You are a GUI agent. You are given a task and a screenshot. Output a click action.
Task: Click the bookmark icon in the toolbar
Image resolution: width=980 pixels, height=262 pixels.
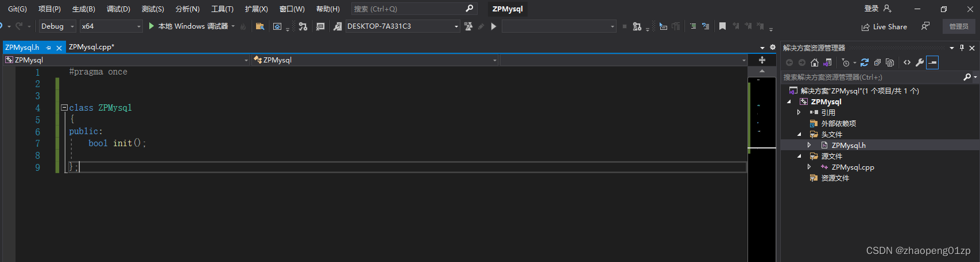pyautogui.click(x=722, y=26)
